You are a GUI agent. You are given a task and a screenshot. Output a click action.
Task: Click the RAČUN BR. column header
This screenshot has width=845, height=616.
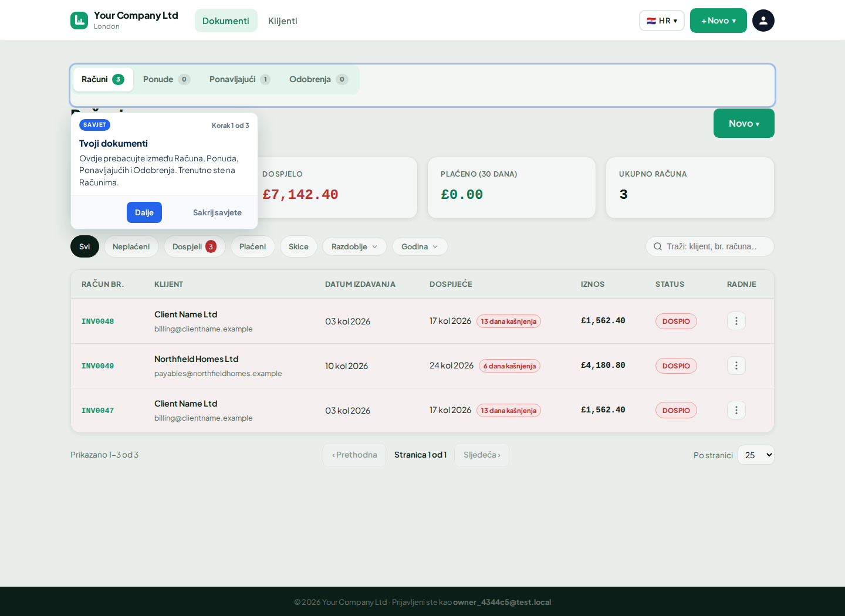click(103, 284)
